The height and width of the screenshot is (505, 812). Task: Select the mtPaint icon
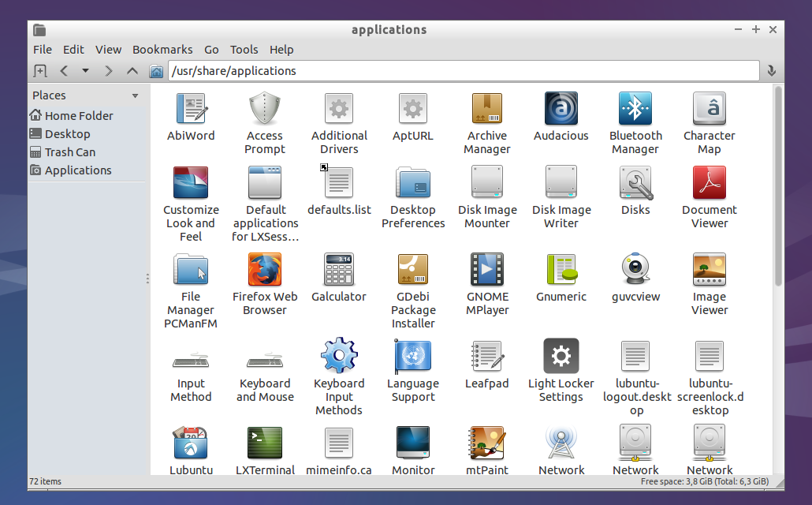[486, 443]
